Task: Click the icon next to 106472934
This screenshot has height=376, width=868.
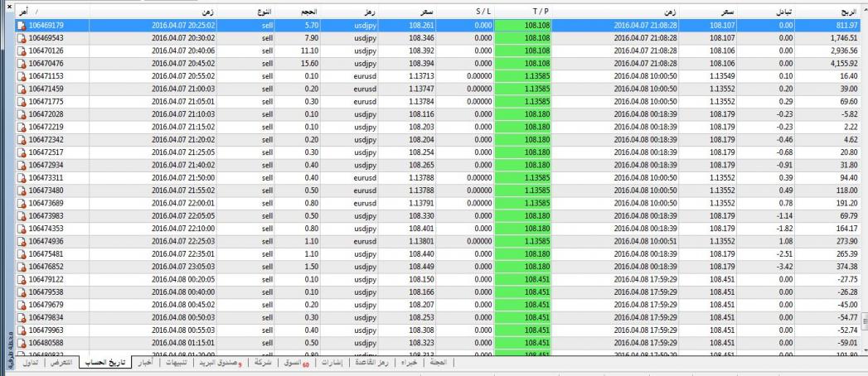Action: [x=22, y=166]
